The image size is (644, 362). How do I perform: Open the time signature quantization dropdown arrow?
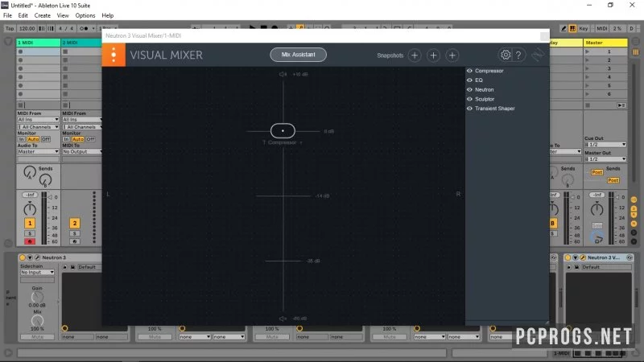(x=93, y=28)
